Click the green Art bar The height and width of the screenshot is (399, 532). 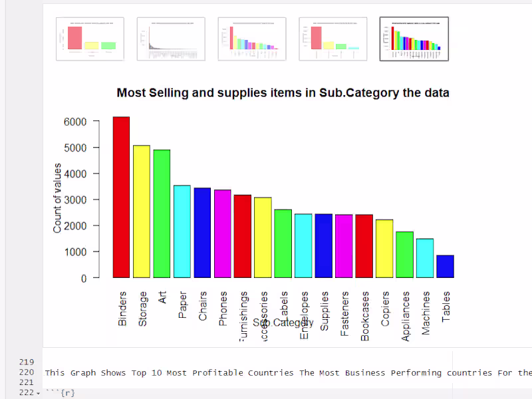(x=162, y=213)
